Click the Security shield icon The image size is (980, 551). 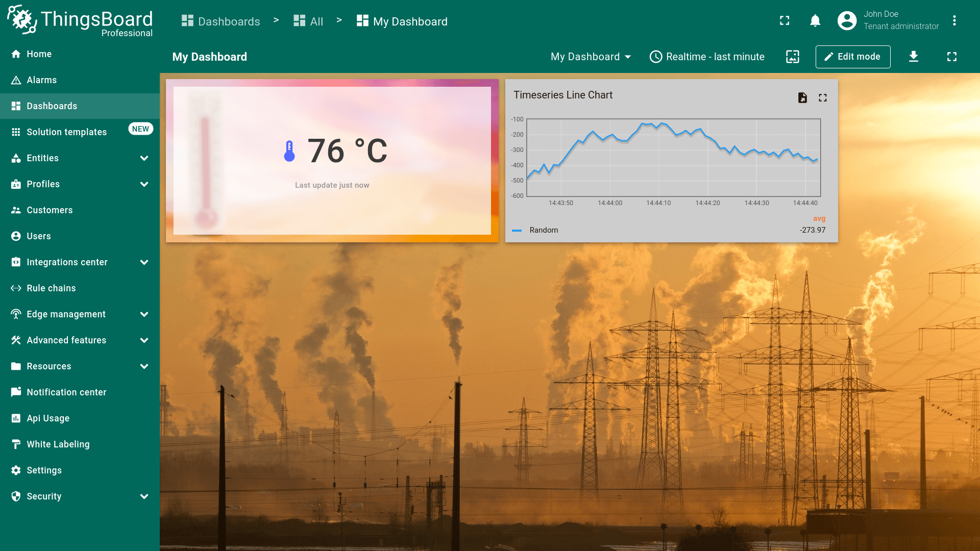(16, 496)
